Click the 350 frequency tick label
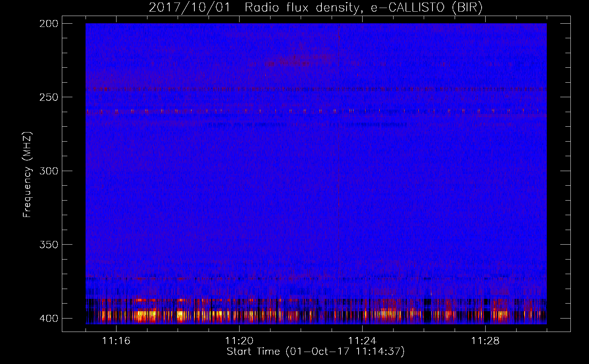 click(49, 245)
